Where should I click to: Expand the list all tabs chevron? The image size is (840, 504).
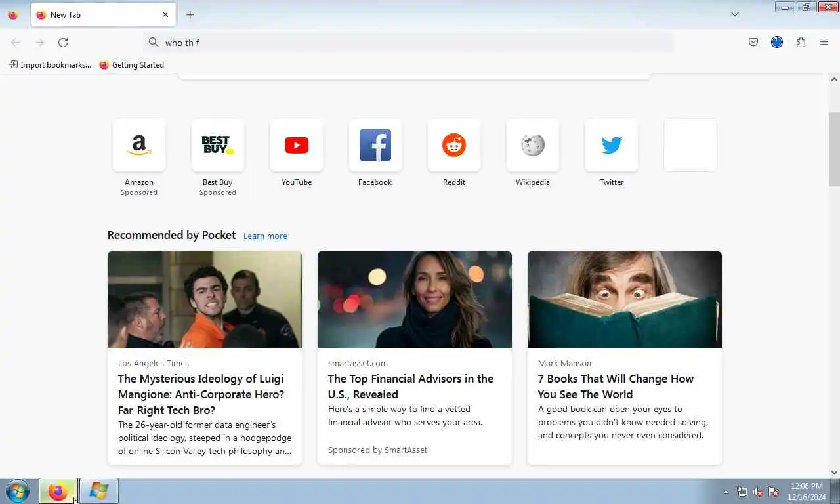tap(735, 14)
